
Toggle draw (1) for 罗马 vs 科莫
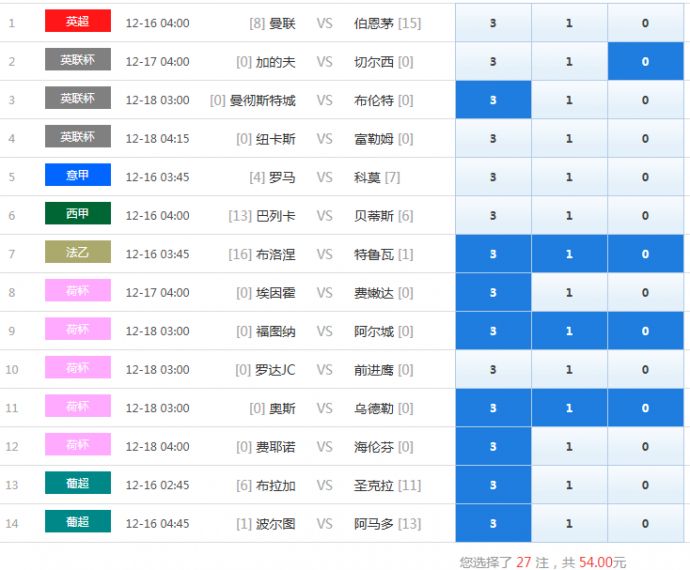(569, 177)
